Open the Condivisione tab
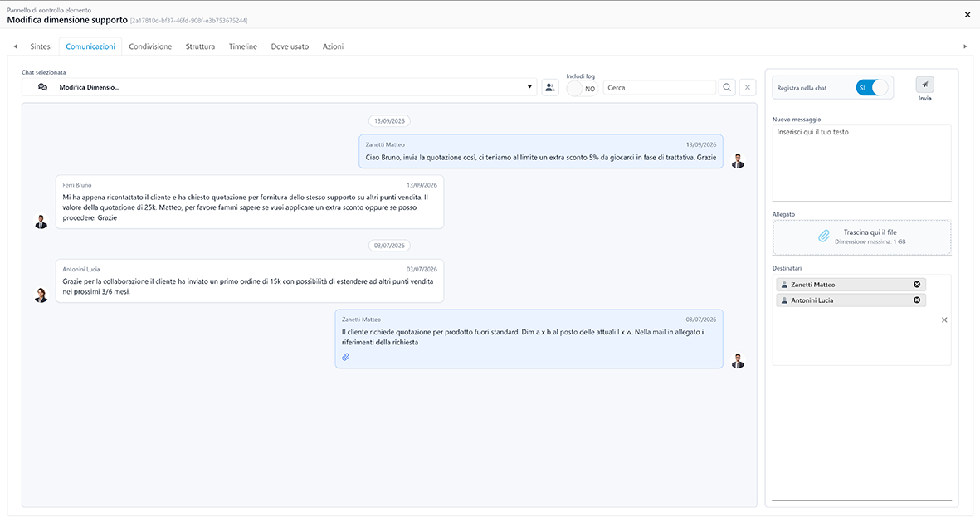 150,46
